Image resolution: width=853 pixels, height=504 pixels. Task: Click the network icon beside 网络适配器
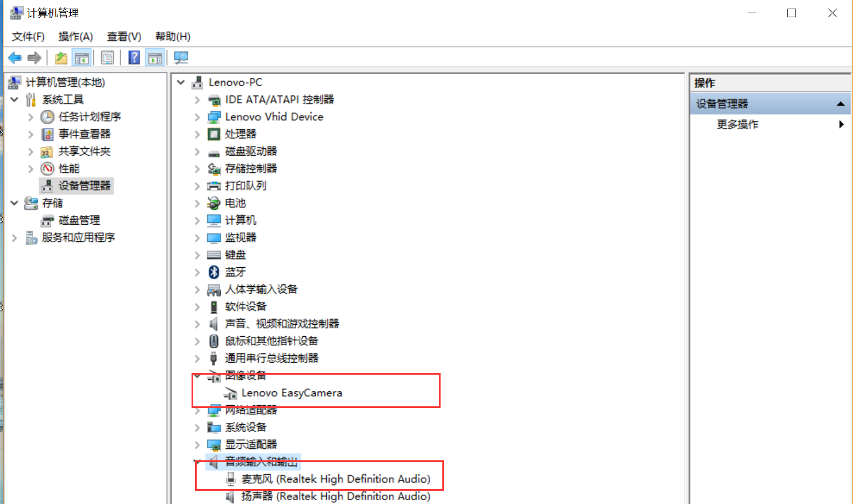point(214,410)
